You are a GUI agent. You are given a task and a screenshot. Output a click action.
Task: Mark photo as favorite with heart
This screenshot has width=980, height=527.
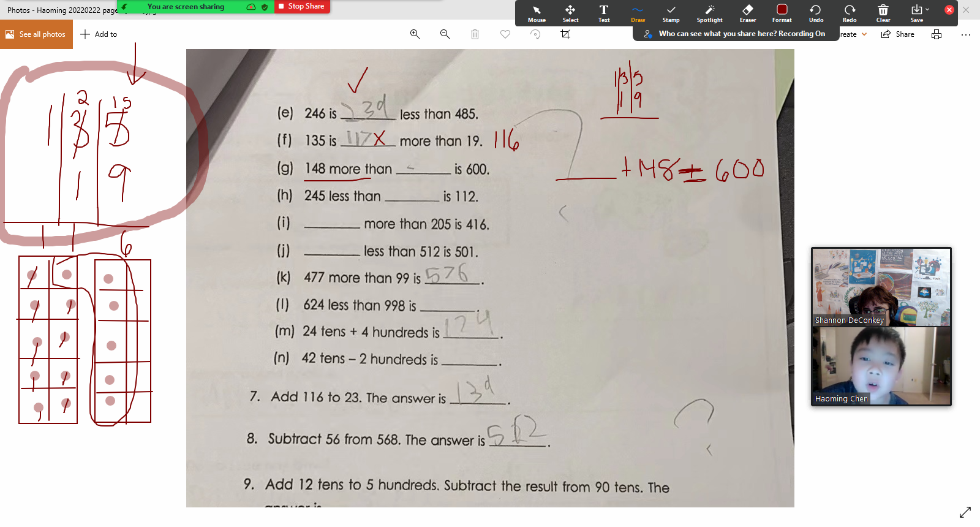pyautogui.click(x=505, y=34)
